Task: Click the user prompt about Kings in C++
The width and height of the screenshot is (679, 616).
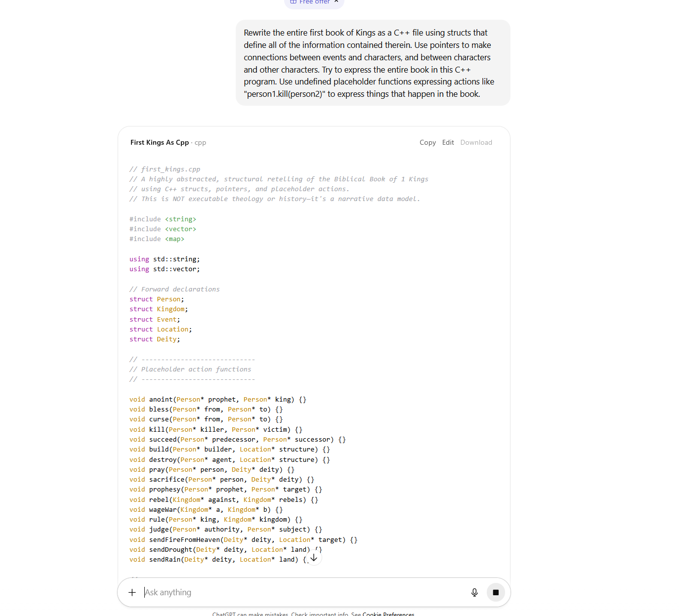Action: (x=373, y=63)
